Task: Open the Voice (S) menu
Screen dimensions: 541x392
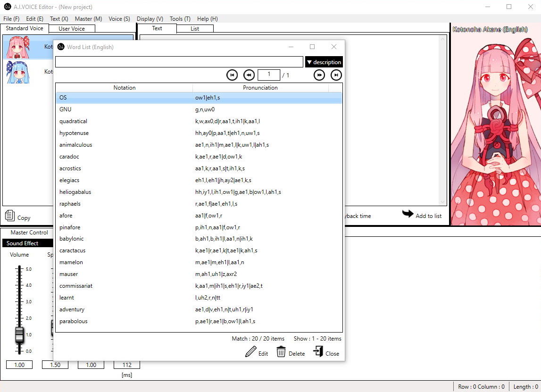Action: [119, 19]
